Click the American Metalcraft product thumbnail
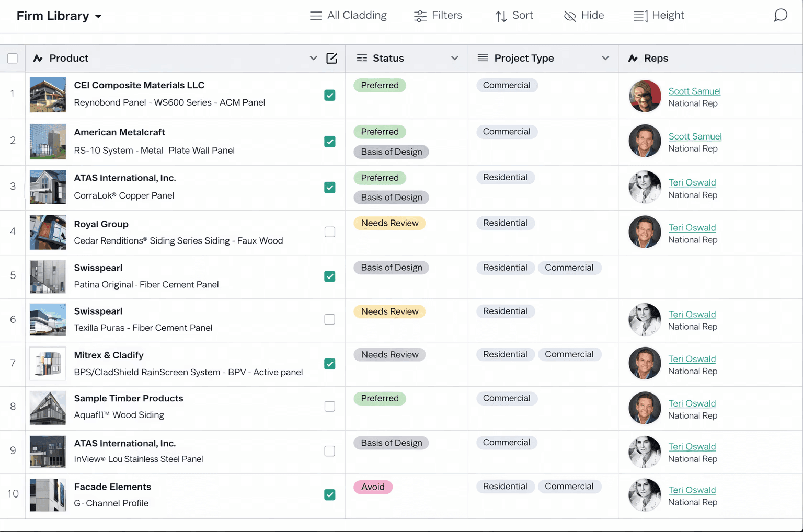This screenshot has height=532, width=803. tap(48, 141)
